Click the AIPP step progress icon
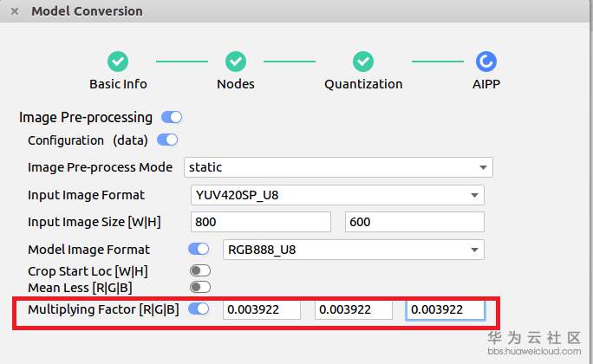593x364 pixels. [x=486, y=62]
